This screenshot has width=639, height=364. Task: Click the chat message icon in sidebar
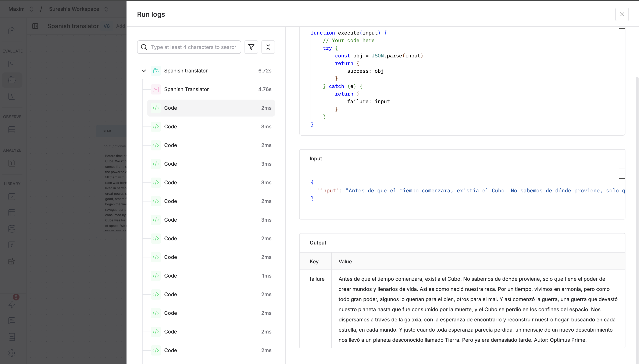coord(12,321)
